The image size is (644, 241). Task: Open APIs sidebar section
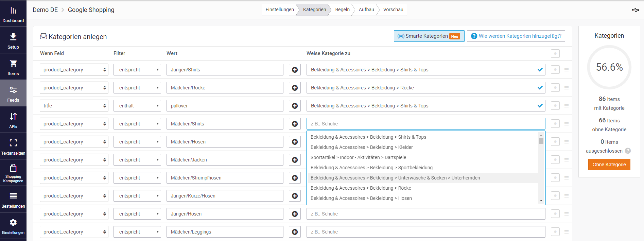point(13,120)
